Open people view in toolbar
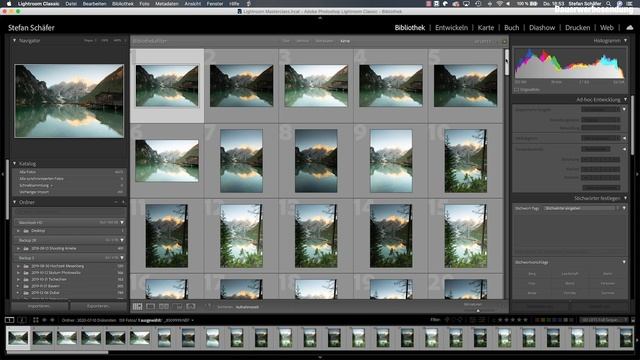 pos(191,307)
